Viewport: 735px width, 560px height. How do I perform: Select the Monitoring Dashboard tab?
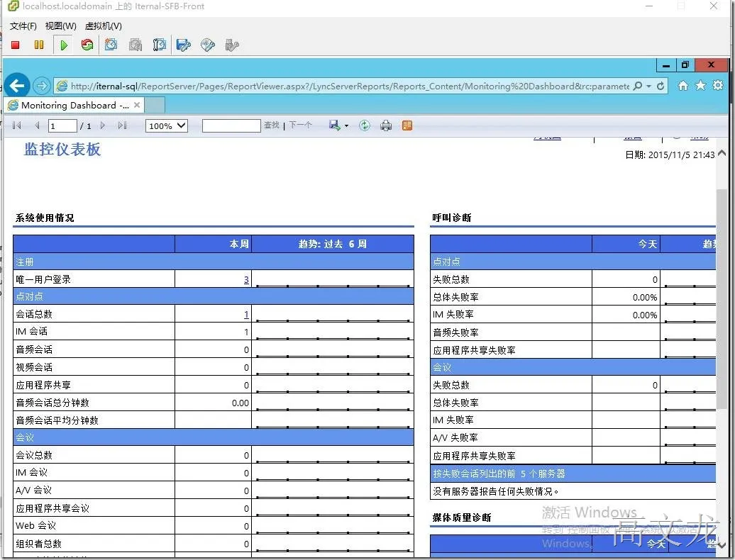[74, 106]
